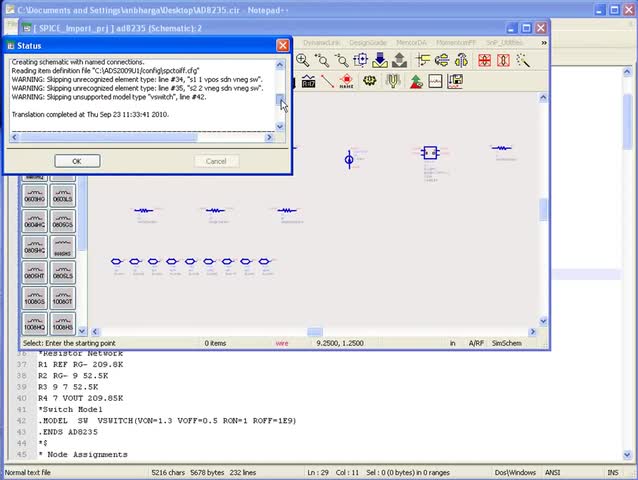Click the green and red arrow optimization icon
This screenshot has width=638, height=480.
(416, 81)
